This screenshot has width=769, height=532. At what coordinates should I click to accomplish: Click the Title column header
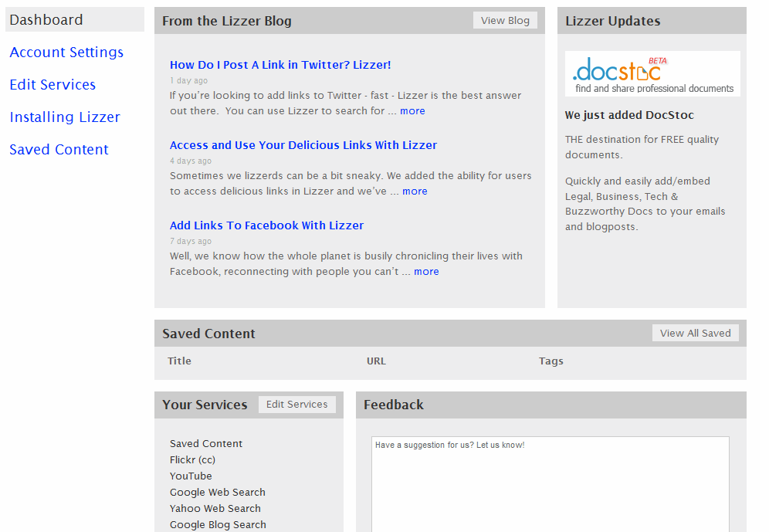coord(179,361)
